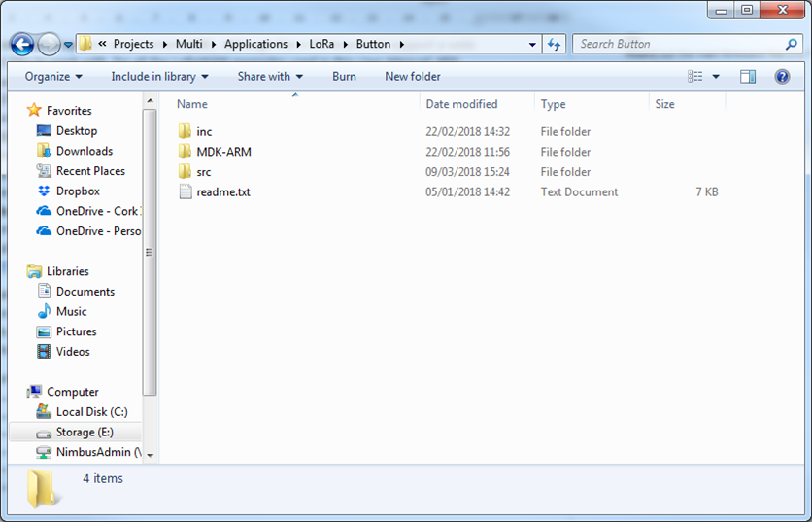Open the recent locations dropdown arrow
Image resolution: width=812 pixels, height=522 pixels.
click(x=68, y=45)
